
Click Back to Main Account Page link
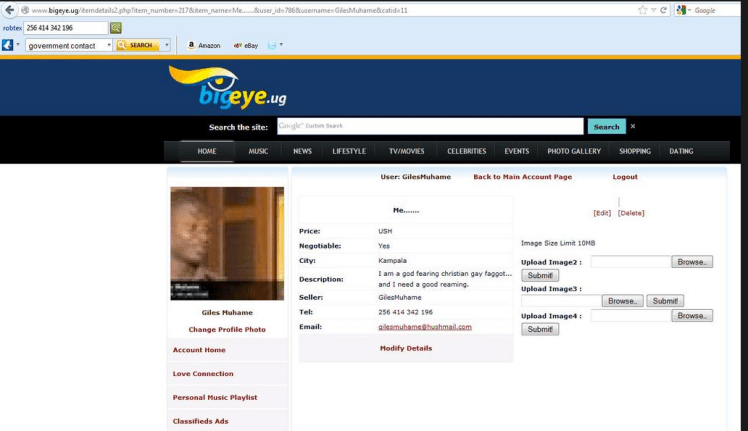pos(522,177)
